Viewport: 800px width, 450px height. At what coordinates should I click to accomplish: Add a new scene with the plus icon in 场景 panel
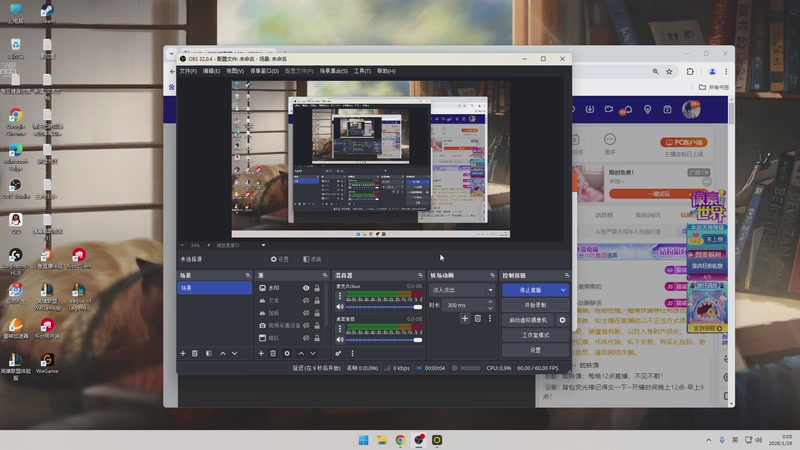pyautogui.click(x=183, y=353)
